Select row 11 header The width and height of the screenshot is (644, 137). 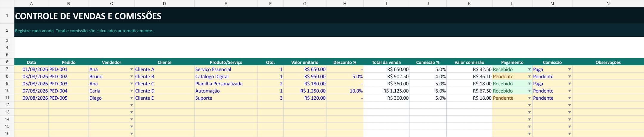point(7,98)
